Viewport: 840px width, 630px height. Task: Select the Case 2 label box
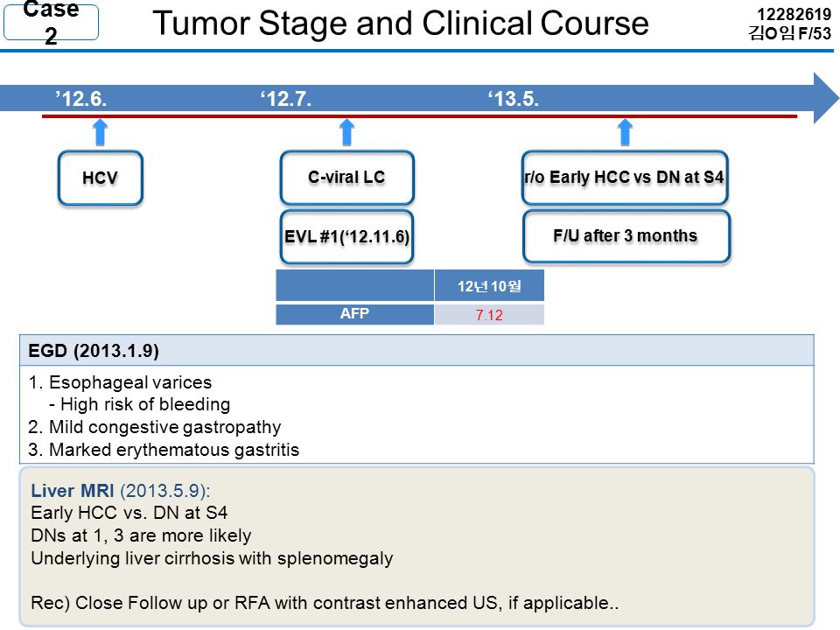(x=51, y=23)
